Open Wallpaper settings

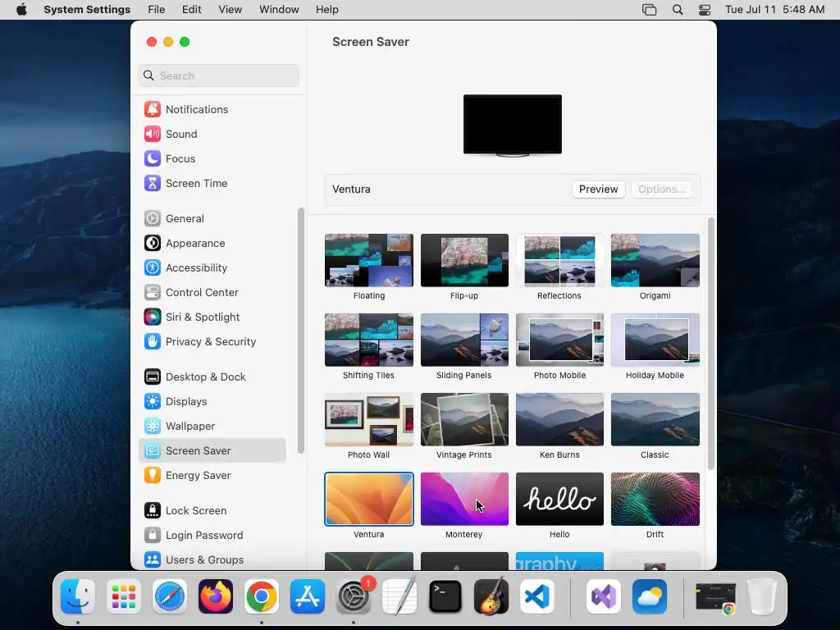[212, 427]
